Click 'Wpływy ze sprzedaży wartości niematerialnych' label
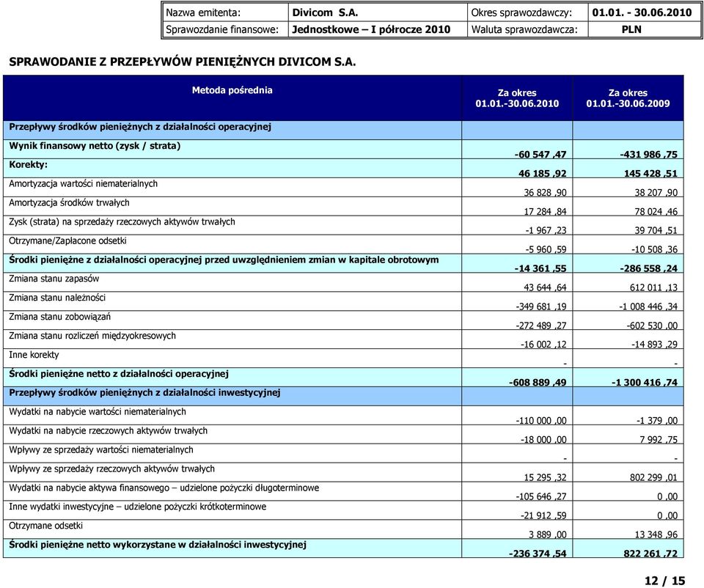Viewport: 704px width, 588px height. [101, 449]
